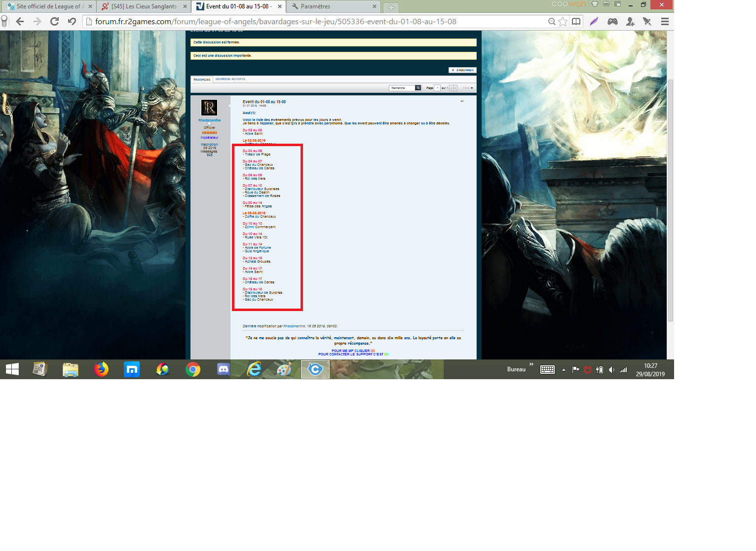The width and height of the screenshot is (756, 551).
Task: Show hidden system tray icons
Action: pos(564,370)
